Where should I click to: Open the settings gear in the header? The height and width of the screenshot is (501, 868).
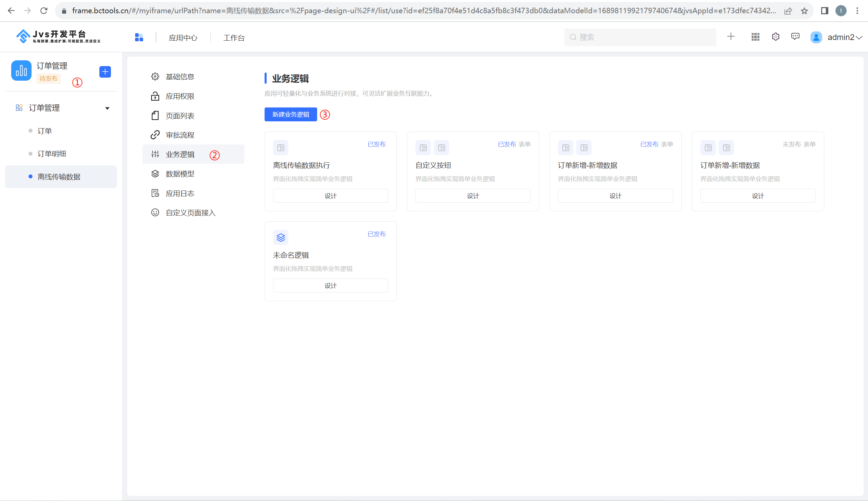775,37
